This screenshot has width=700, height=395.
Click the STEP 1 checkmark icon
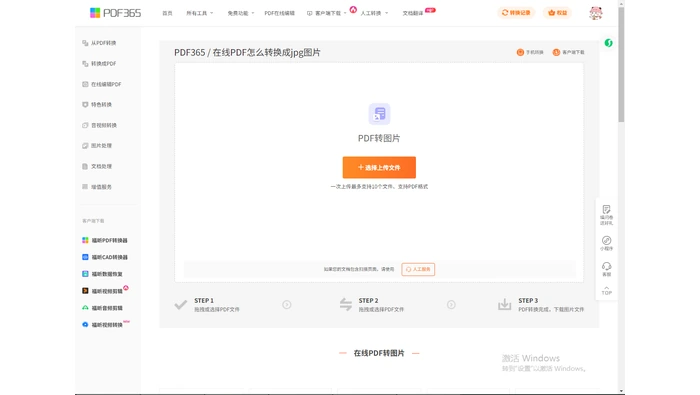181,305
